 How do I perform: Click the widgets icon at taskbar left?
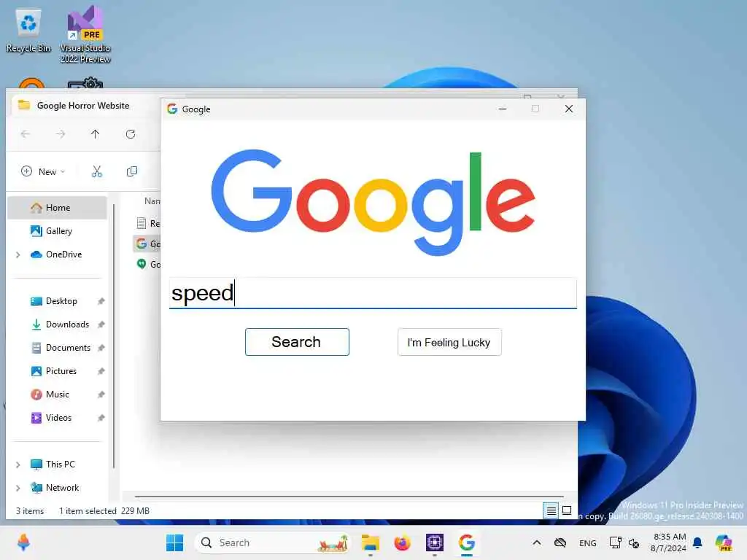click(x=23, y=542)
